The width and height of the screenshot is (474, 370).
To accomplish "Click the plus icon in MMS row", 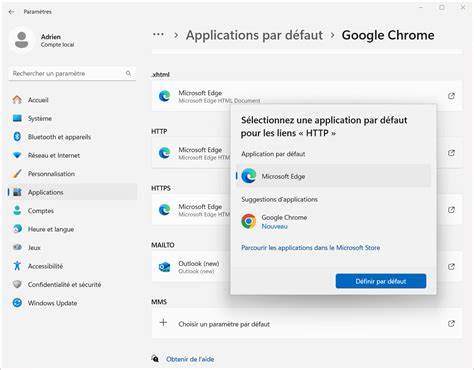I will coord(163,323).
